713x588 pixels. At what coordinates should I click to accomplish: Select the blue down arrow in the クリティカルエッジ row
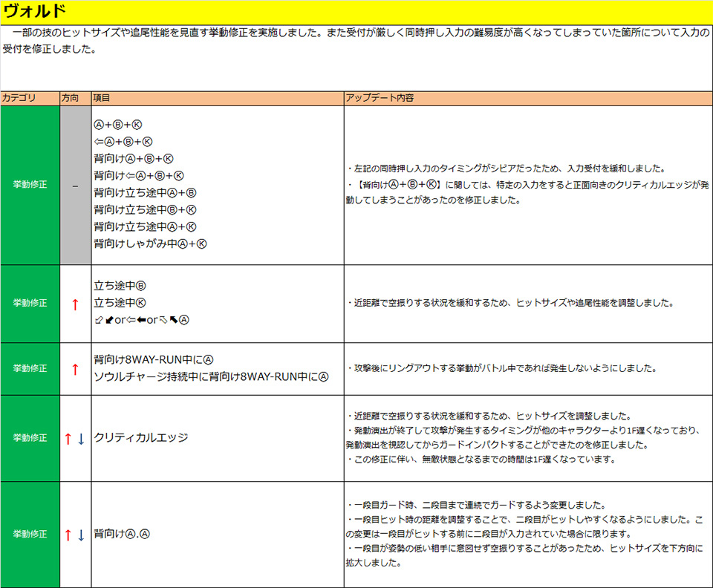81,439
